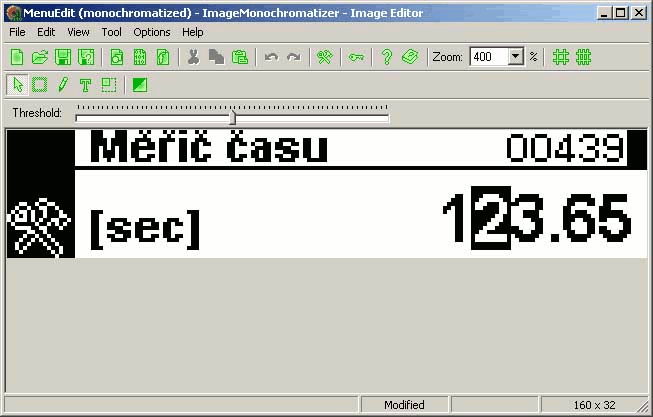Select the rectangle selection tool
The height and width of the screenshot is (417, 653).
tap(40, 85)
